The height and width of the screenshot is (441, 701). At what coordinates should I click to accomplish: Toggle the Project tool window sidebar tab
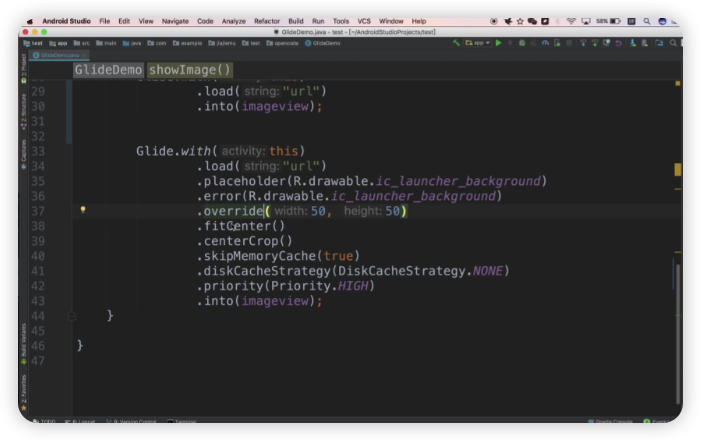pos(24,67)
